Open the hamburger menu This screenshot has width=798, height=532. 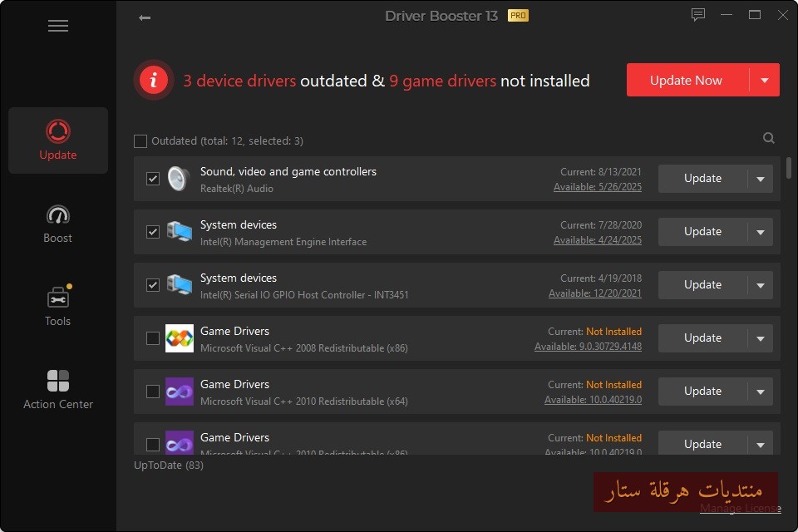[x=58, y=26]
